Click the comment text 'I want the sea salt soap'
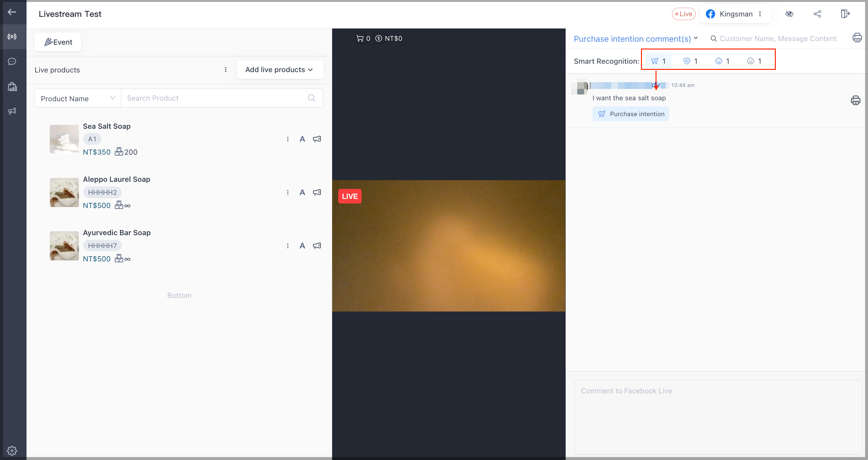 (x=629, y=98)
